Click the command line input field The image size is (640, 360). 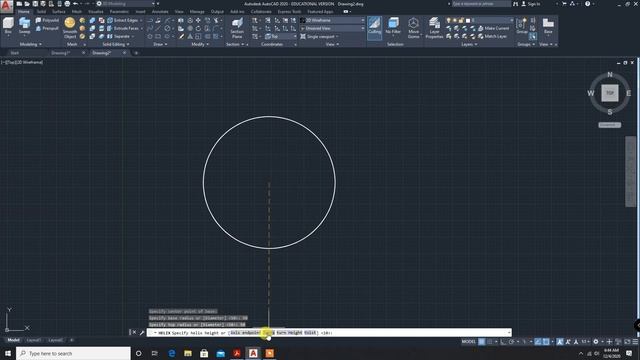coord(329,333)
